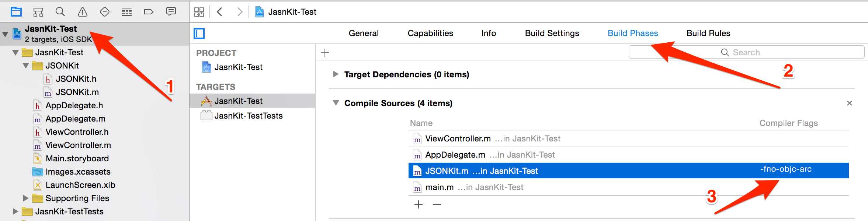Open the Issue navigator warning icon
This screenshot has width=868, height=221.
point(83,12)
